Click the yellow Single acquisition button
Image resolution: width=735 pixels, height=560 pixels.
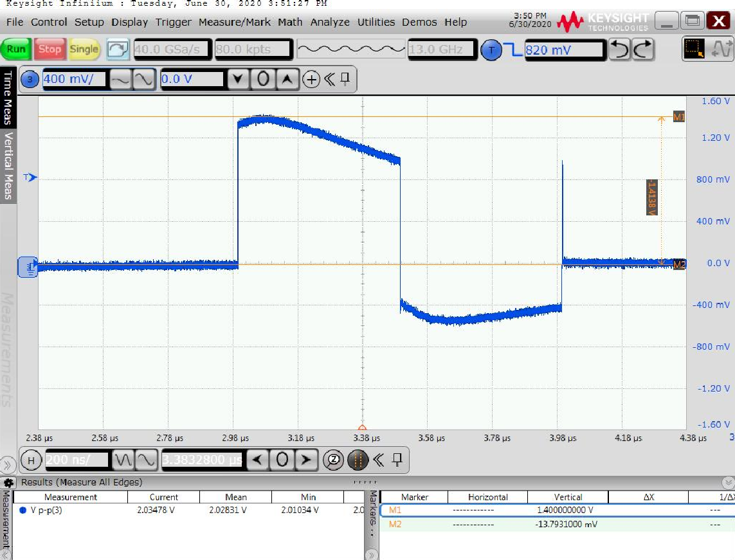tap(84, 50)
